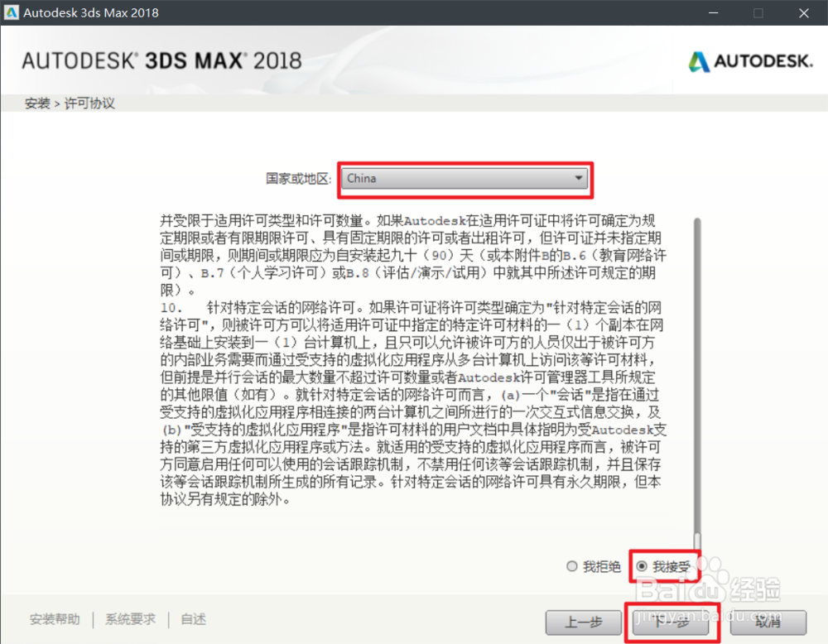The width and height of the screenshot is (828, 644).
Task: Click the Autodesk 3ds Max title bar icon
Action: [x=11, y=12]
